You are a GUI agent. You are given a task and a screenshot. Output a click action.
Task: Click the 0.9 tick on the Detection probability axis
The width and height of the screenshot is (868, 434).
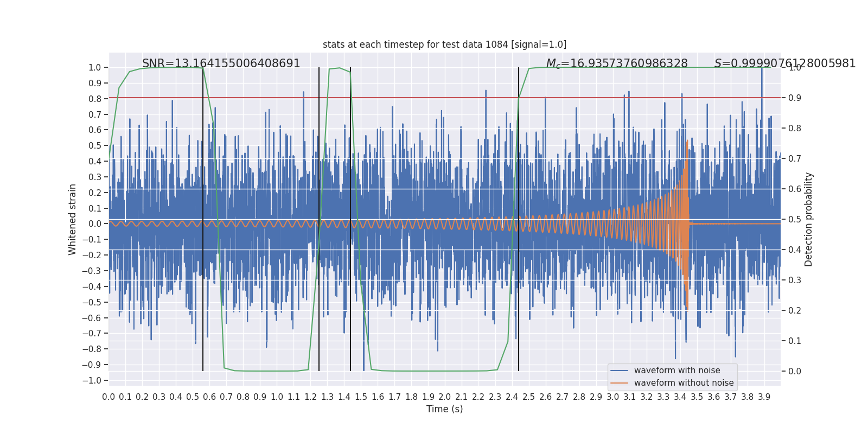point(795,98)
